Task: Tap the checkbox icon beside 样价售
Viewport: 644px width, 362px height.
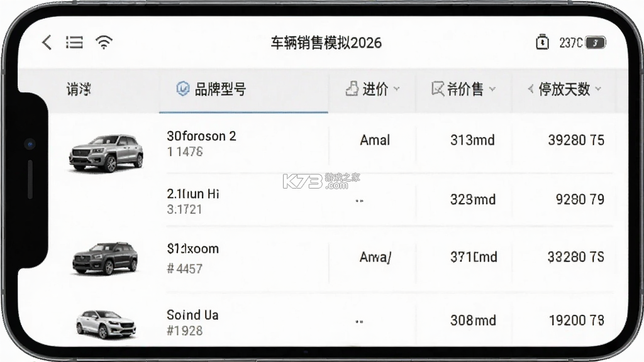Action: click(x=438, y=89)
